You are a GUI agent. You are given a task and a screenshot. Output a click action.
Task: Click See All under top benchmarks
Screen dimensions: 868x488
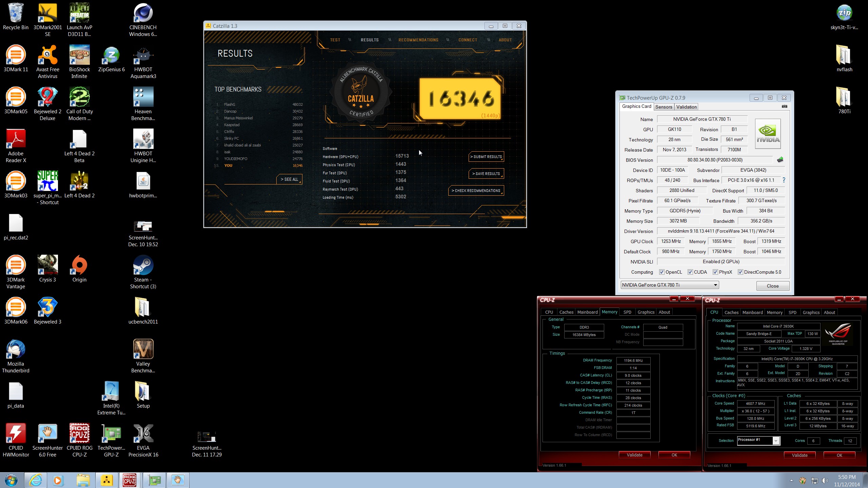point(289,179)
